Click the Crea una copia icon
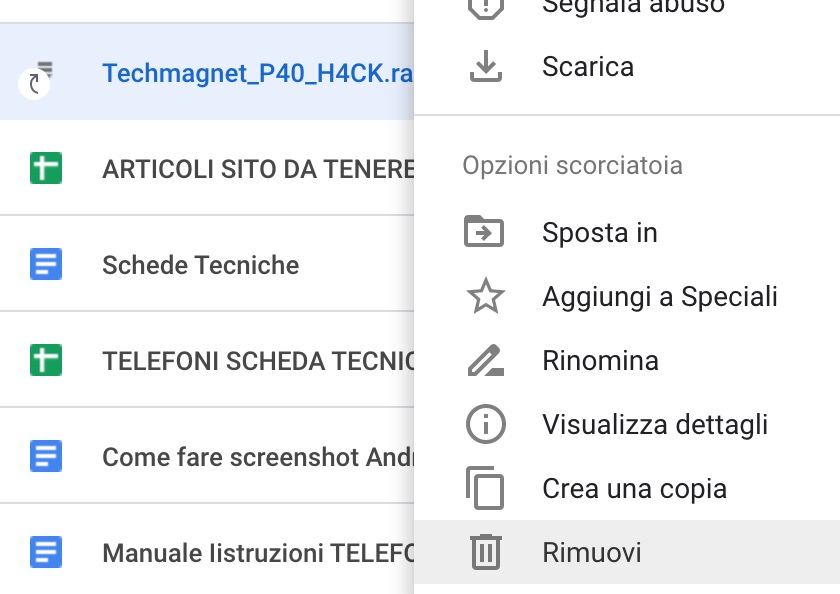 tap(485, 488)
